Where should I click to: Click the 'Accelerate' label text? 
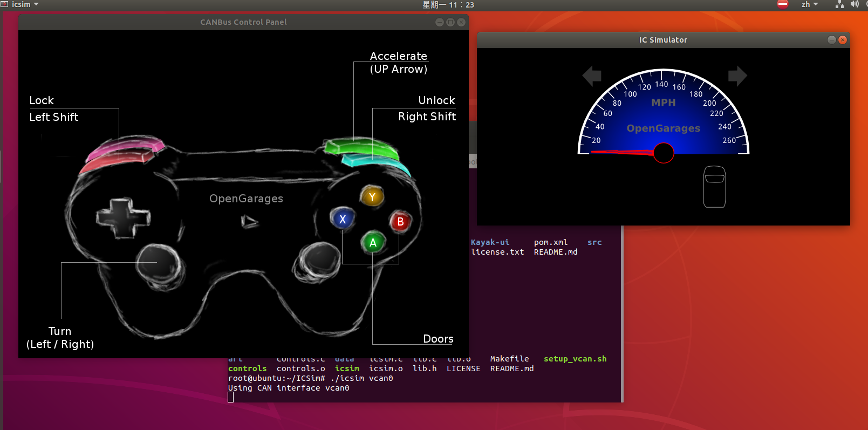click(x=398, y=56)
